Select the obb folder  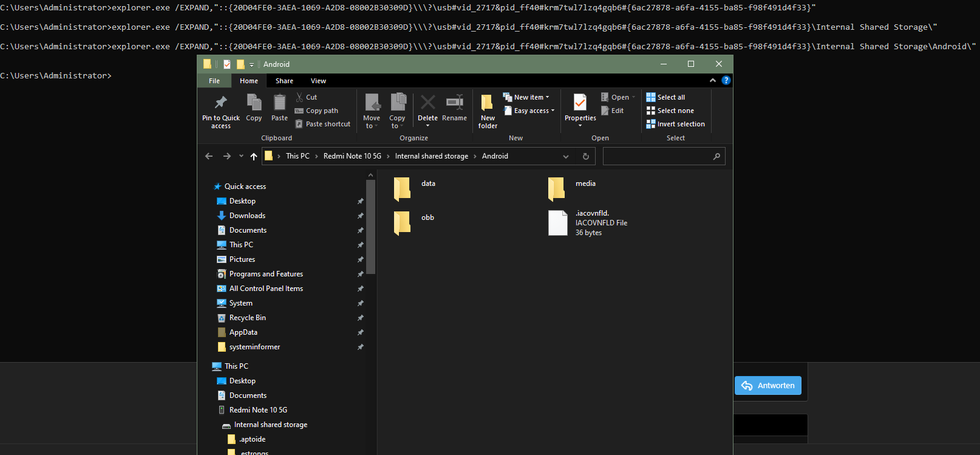coord(402,223)
